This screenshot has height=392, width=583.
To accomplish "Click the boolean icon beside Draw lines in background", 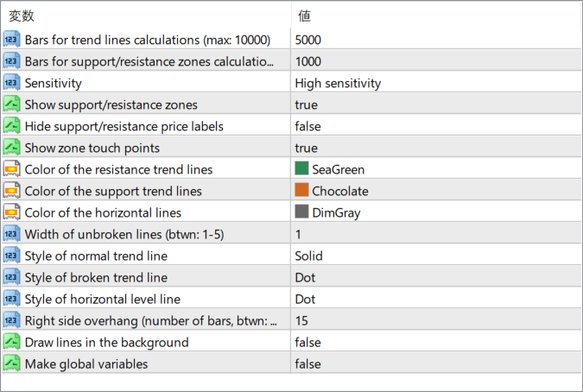I will pos(12,342).
